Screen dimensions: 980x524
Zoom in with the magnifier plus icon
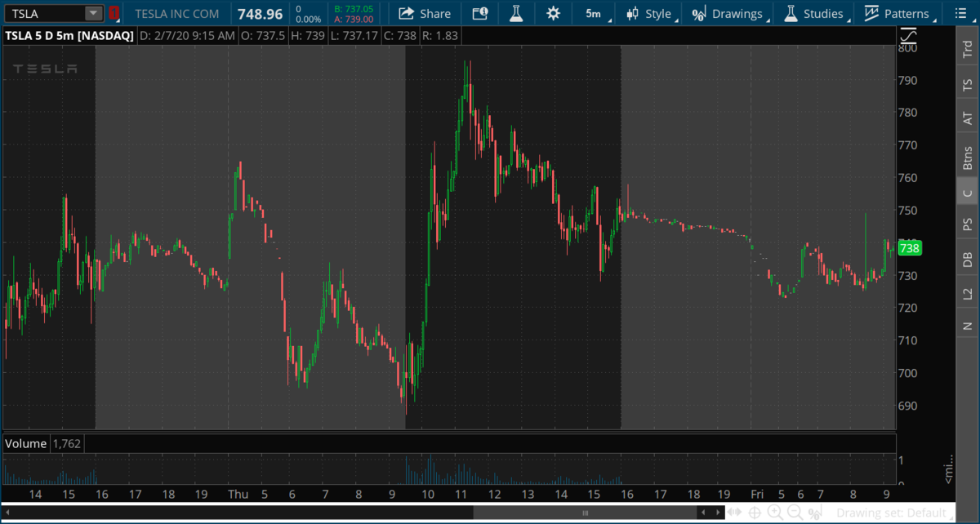point(775,513)
